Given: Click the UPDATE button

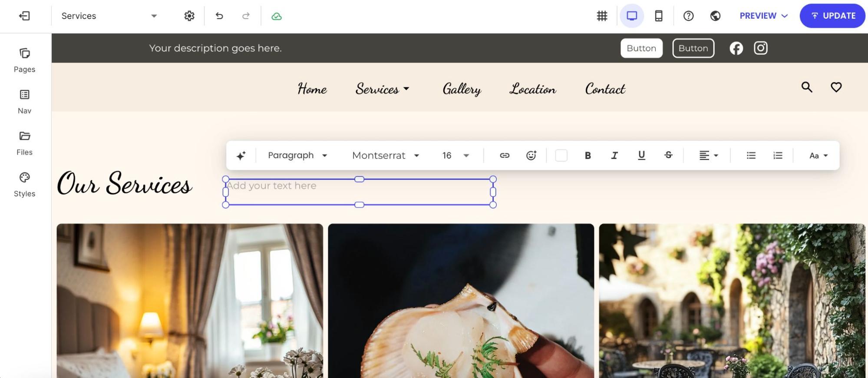Looking at the screenshot, I should [x=832, y=16].
